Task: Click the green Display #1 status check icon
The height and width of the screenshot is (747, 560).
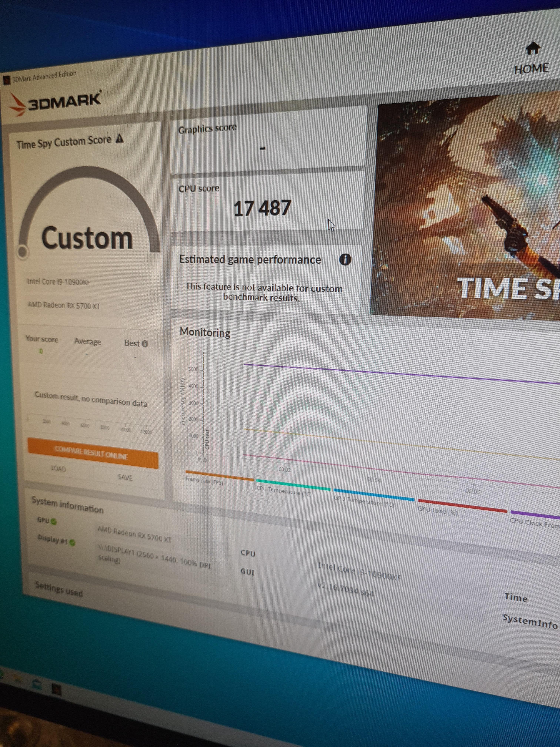Action: click(x=72, y=542)
